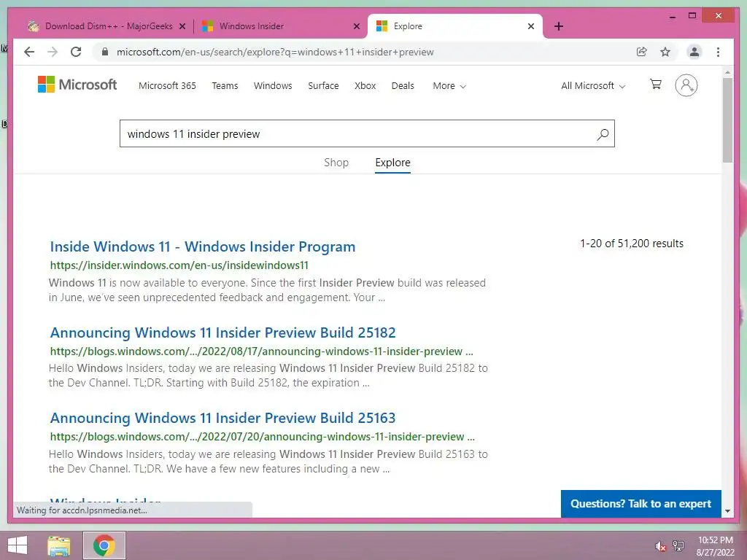Click the sign-in account icon

pyautogui.click(x=686, y=85)
